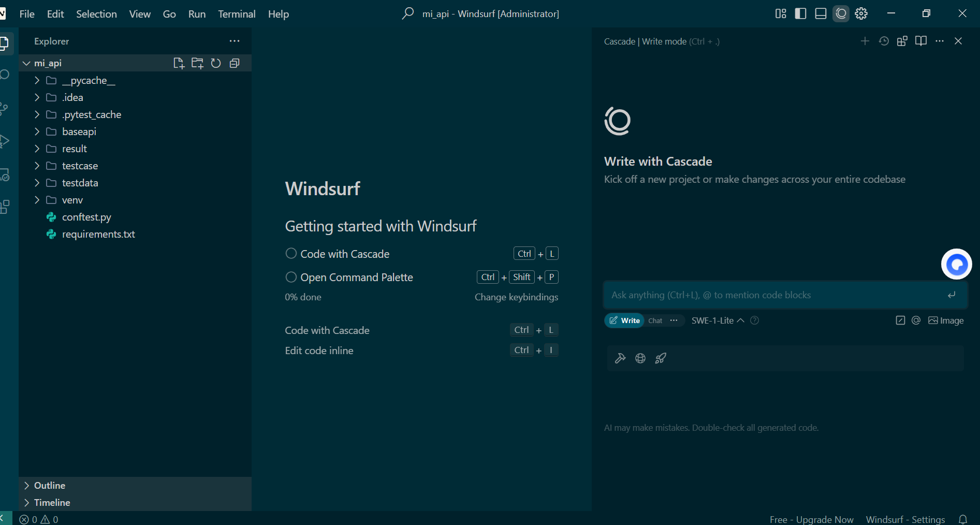980x525 pixels.
Task: Open the Cascade tools hammer icon
Action: (620, 358)
